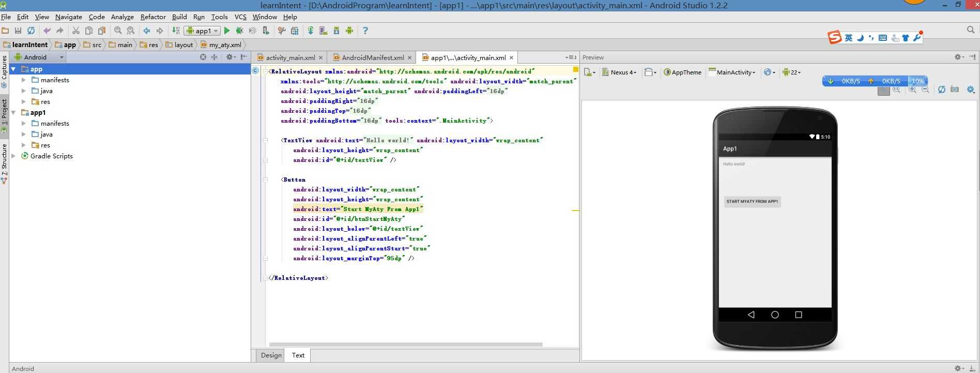Open the preview orientation dropdown
Image resolution: width=980 pixels, height=373 pixels.
click(650, 72)
